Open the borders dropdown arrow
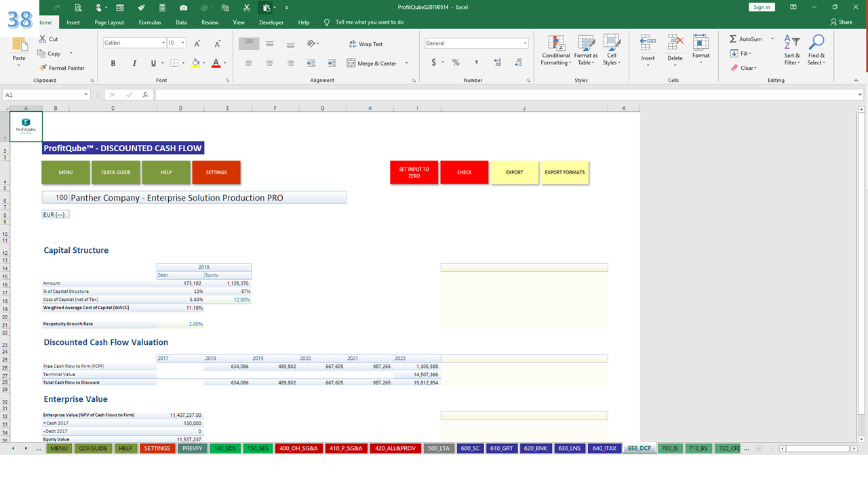Viewport: 868px width, 488px height. (x=183, y=63)
